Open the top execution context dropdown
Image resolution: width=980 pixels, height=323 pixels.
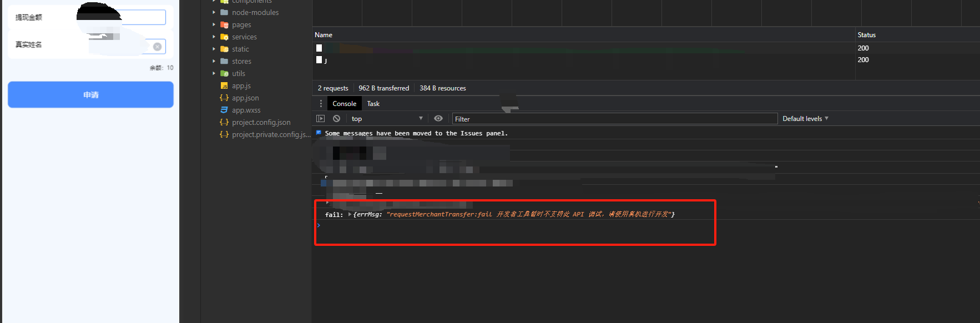(387, 118)
